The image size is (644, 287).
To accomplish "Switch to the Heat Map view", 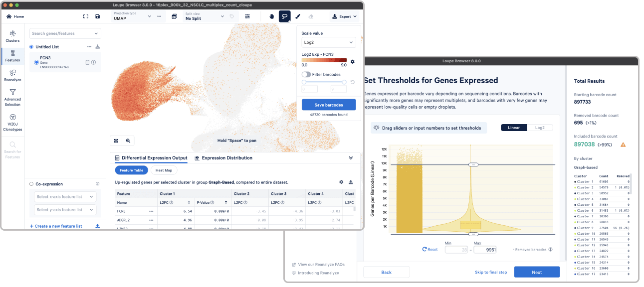I will point(164,170).
